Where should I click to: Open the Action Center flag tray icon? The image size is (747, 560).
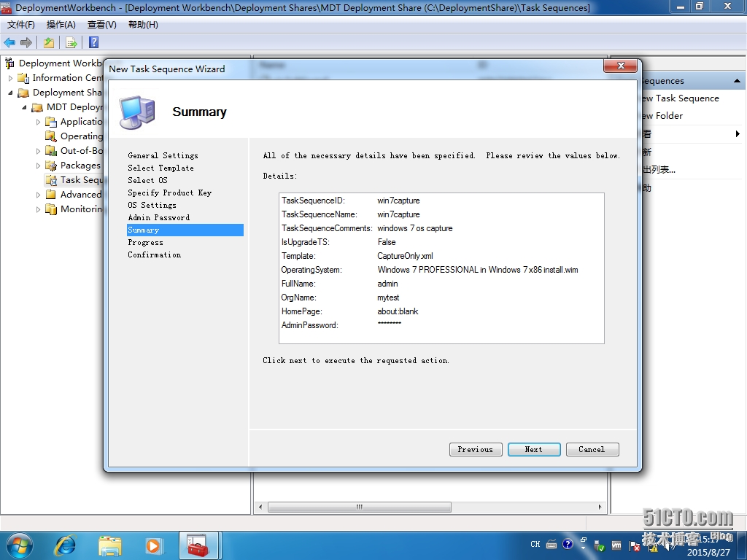click(634, 546)
